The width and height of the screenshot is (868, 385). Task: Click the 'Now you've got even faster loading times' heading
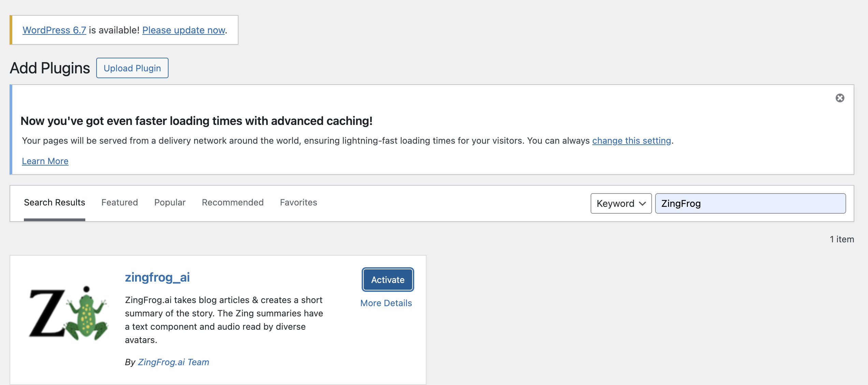(197, 121)
